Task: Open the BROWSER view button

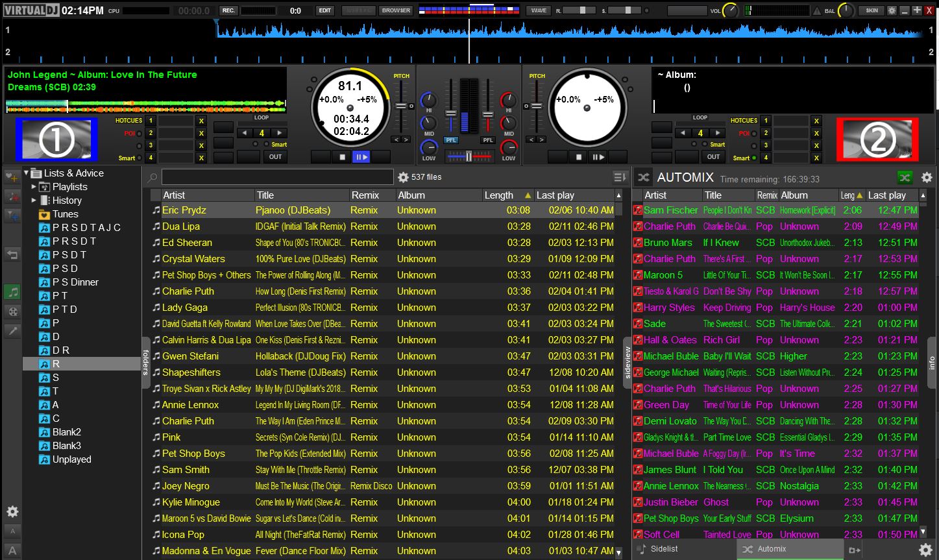Action: click(x=396, y=10)
